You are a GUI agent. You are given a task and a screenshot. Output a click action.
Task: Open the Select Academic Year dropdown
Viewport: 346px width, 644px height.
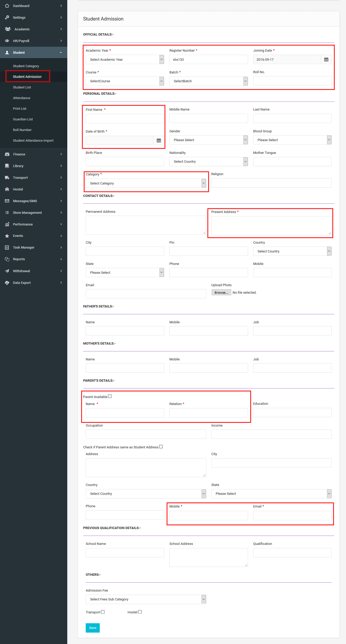click(x=125, y=59)
